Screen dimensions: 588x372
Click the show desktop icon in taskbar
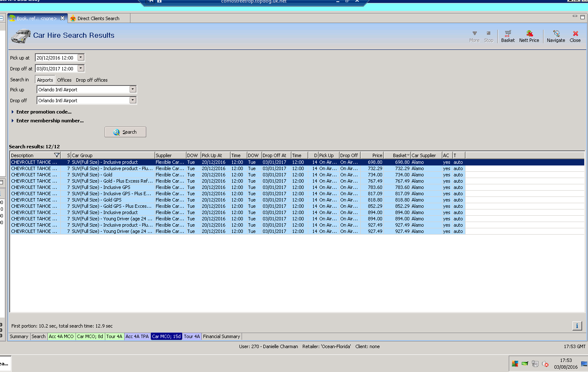(584, 364)
